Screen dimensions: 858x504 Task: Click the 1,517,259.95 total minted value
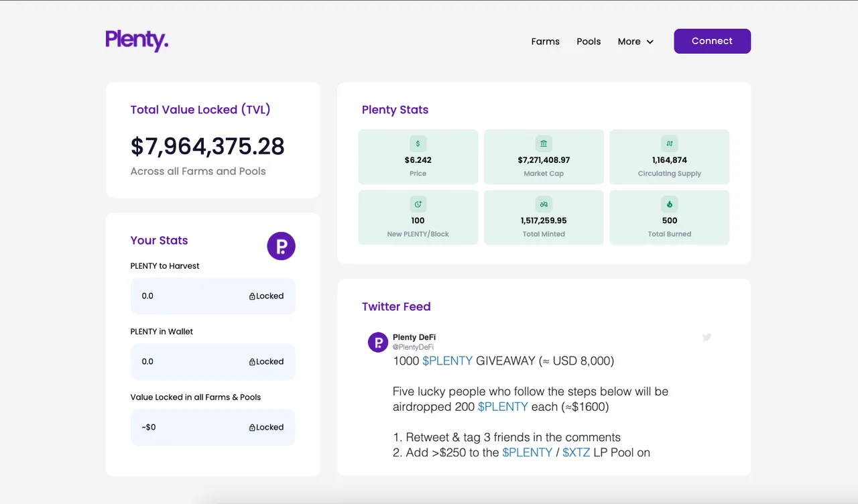(x=544, y=220)
